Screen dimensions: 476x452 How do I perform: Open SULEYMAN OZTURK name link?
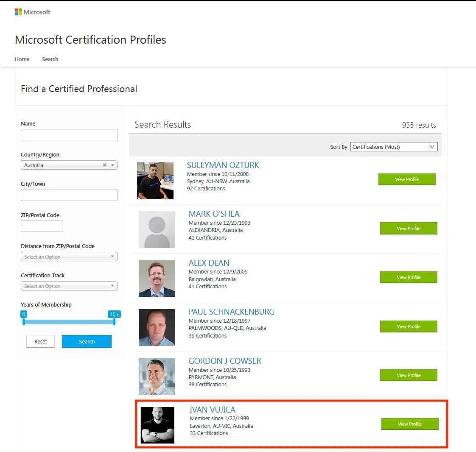(x=223, y=165)
